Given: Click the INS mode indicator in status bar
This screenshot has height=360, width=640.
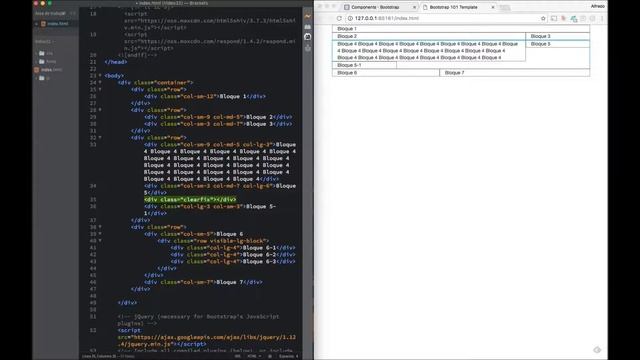Looking at the screenshot, I should coord(238,356).
